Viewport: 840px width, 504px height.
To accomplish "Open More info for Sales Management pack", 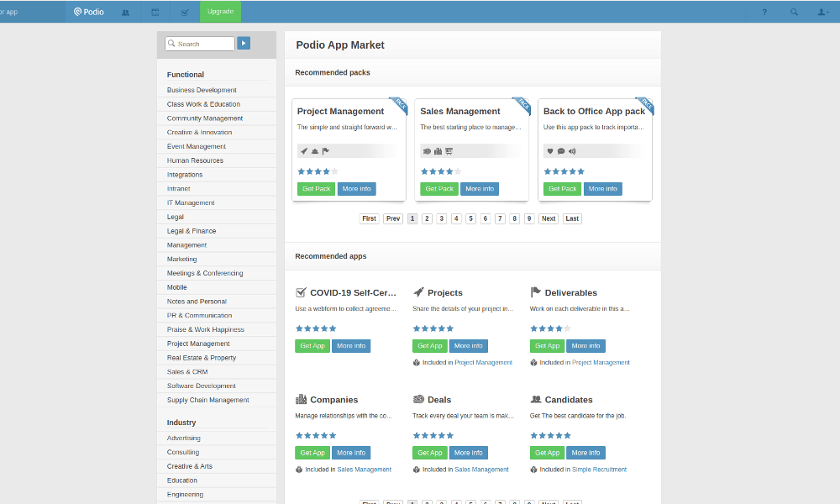I will (x=480, y=188).
